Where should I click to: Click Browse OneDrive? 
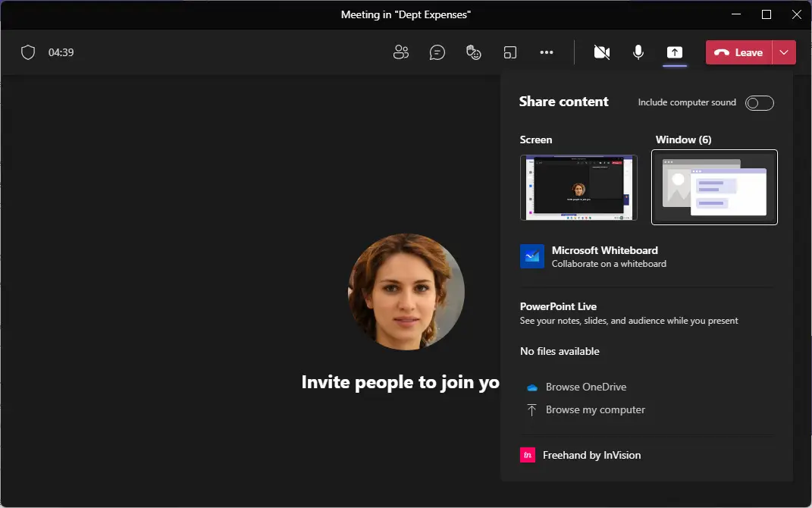coord(585,387)
